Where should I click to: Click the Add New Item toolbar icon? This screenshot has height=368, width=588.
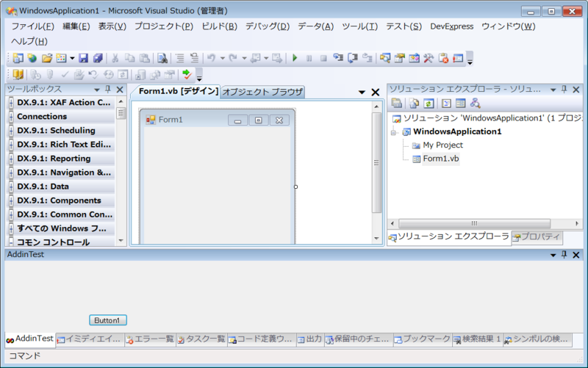pyautogui.click(x=61, y=58)
